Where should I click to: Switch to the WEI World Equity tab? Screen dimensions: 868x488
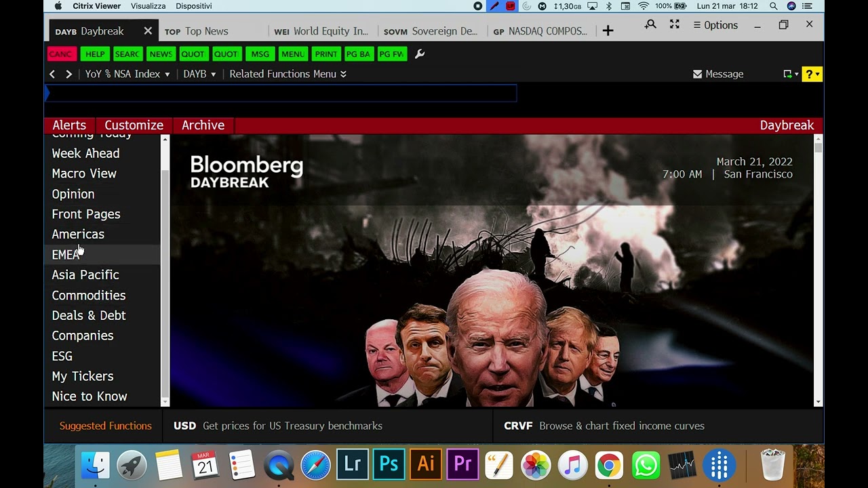(x=321, y=31)
